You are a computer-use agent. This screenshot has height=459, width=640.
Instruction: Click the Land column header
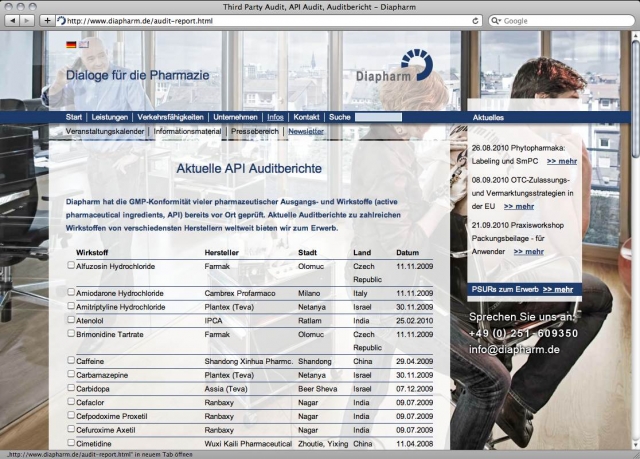pyautogui.click(x=362, y=253)
